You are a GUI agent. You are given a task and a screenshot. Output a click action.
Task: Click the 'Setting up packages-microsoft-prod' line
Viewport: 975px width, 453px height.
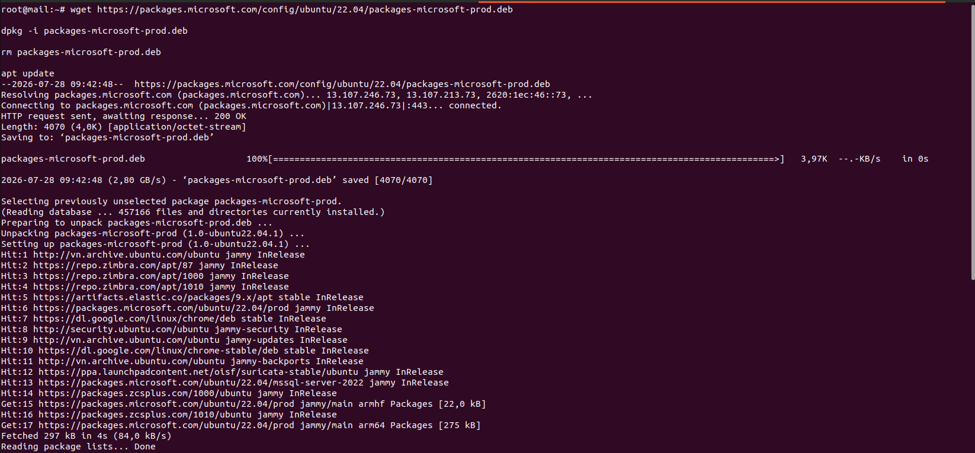155,244
